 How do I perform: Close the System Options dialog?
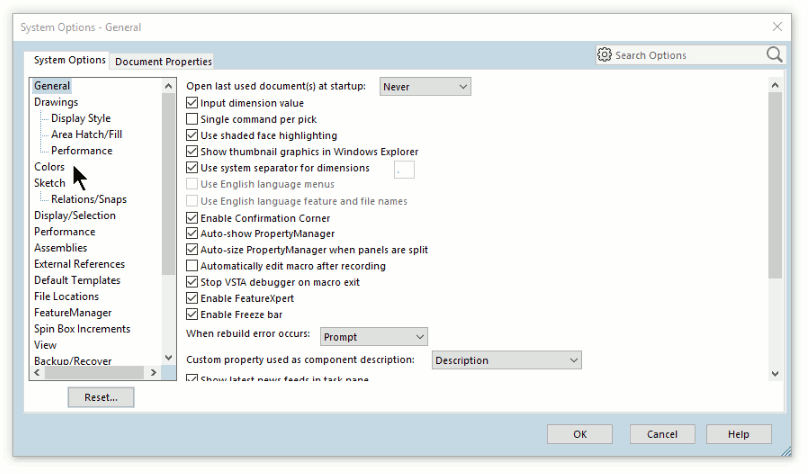point(777,27)
